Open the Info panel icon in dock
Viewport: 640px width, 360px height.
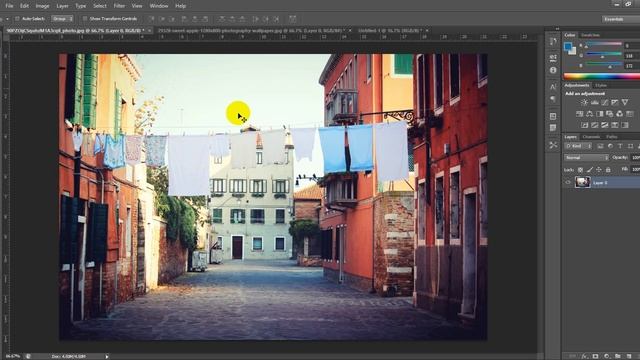click(553, 70)
